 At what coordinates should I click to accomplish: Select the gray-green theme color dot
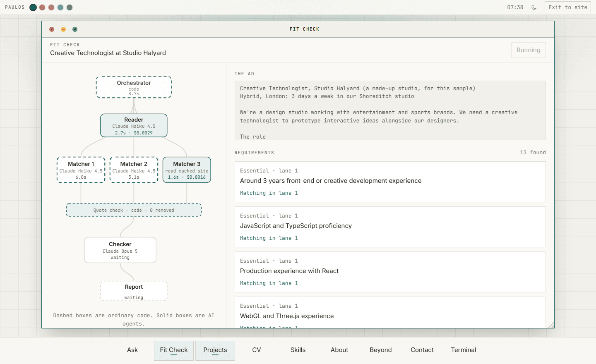click(70, 7)
